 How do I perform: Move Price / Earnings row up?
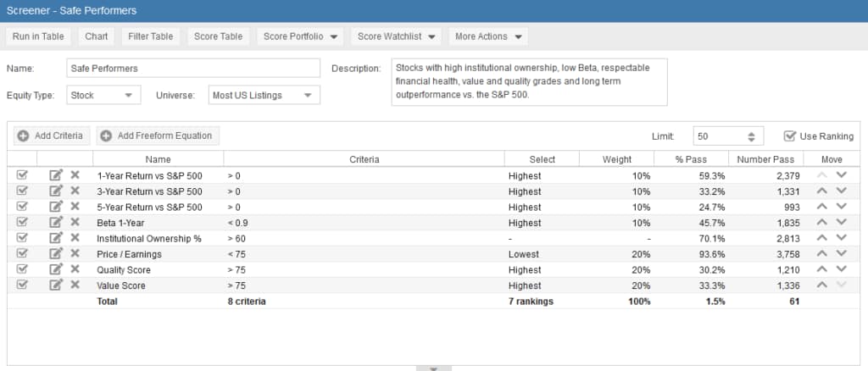tap(822, 254)
